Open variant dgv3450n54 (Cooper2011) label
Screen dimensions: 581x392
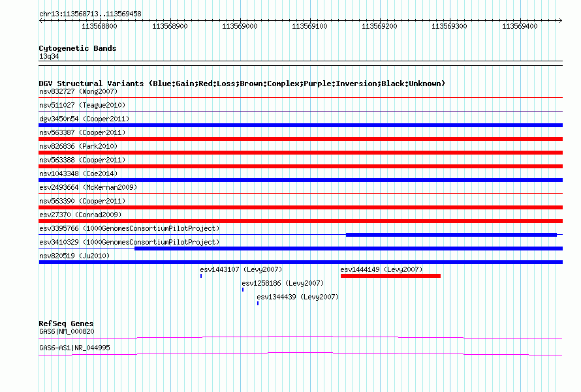pos(84,119)
